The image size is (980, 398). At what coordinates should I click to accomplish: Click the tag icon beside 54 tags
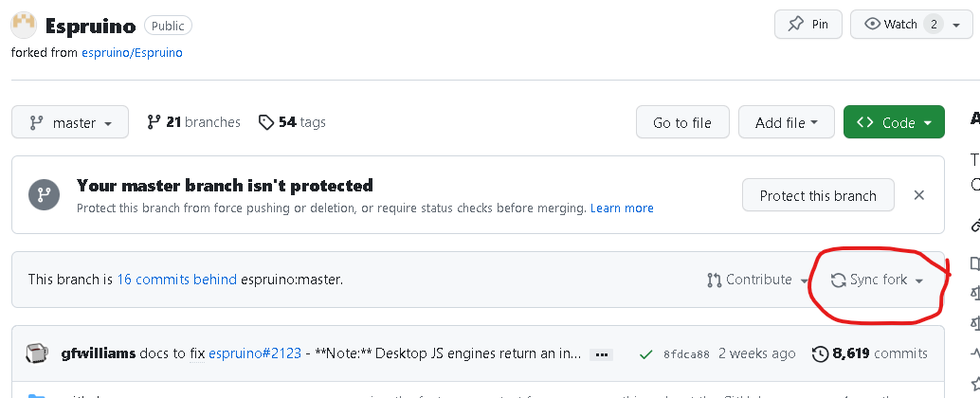coord(266,122)
